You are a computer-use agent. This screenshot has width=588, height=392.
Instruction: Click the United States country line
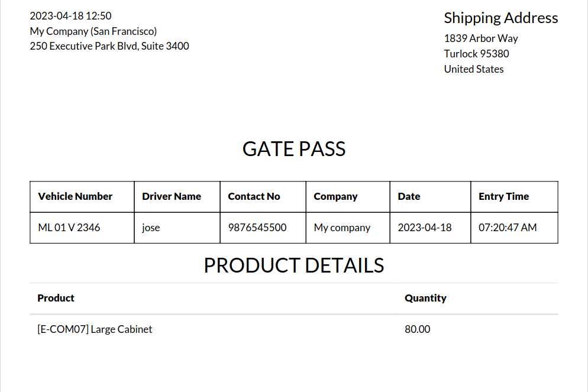pyautogui.click(x=474, y=69)
